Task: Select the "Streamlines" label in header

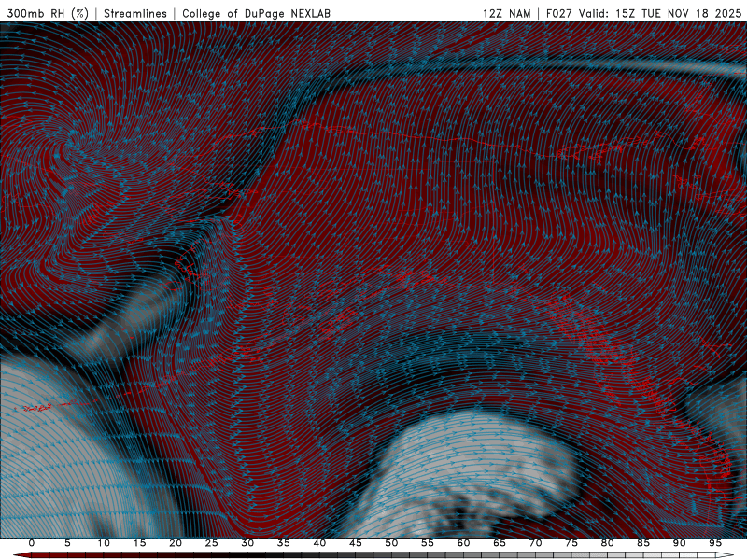Action: click(x=135, y=13)
